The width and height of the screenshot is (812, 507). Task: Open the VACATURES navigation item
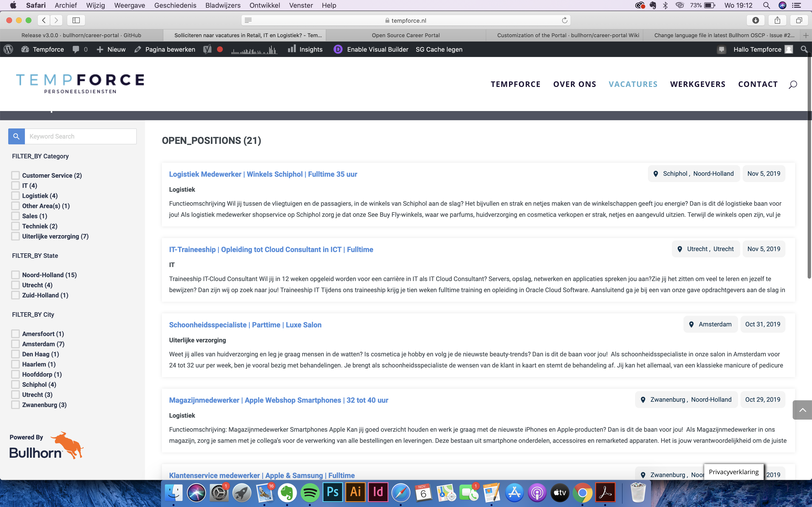(x=633, y=84)
